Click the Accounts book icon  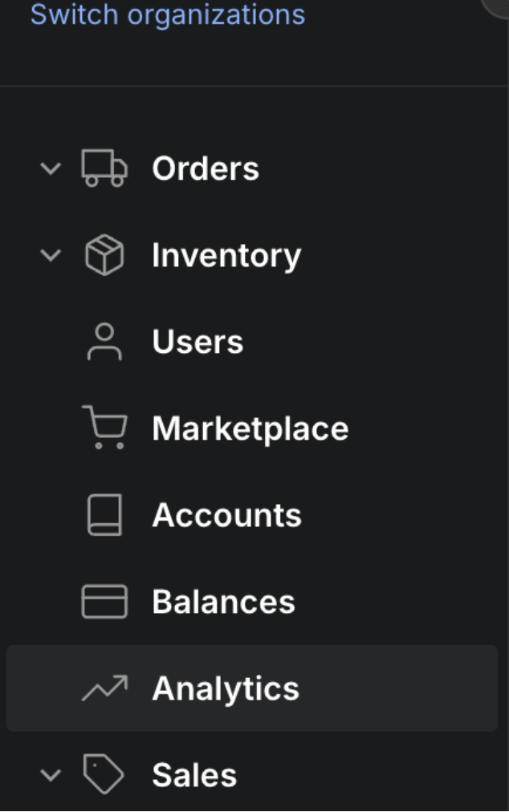tap(104, 515)
